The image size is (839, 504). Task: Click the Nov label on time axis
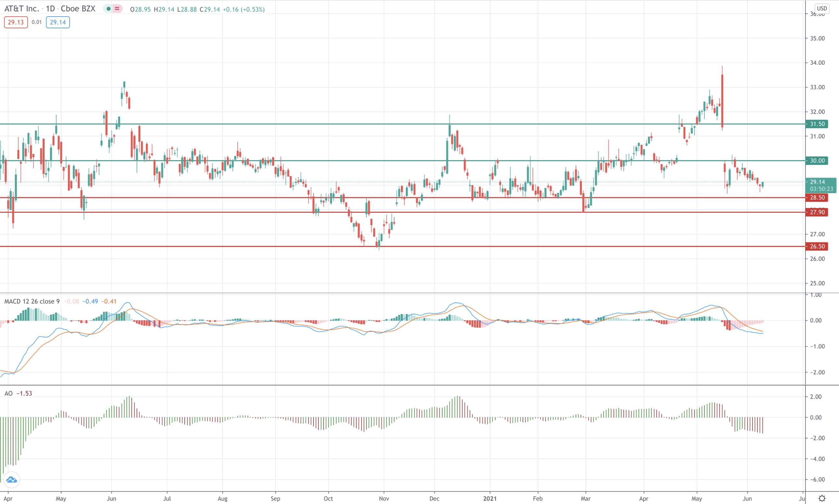coord(384,498)
